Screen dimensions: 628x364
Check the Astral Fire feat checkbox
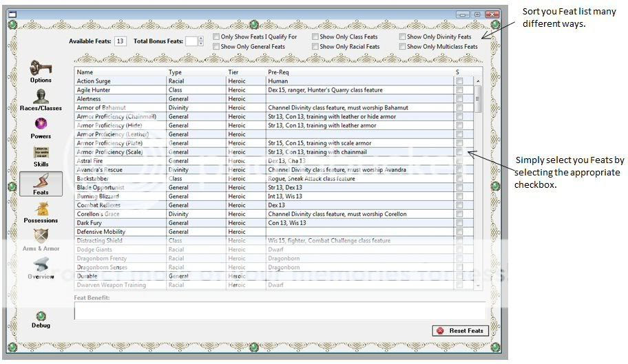click(x=459, y=161)
